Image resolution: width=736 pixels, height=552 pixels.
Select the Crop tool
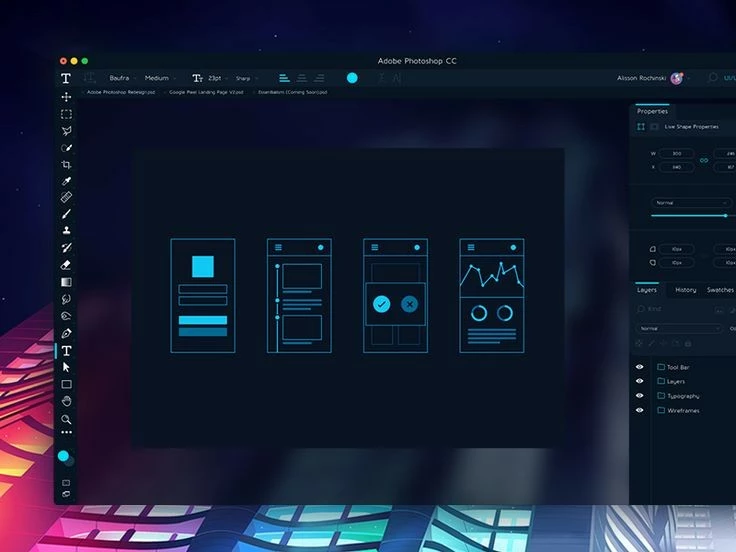(x=66, y=164)
